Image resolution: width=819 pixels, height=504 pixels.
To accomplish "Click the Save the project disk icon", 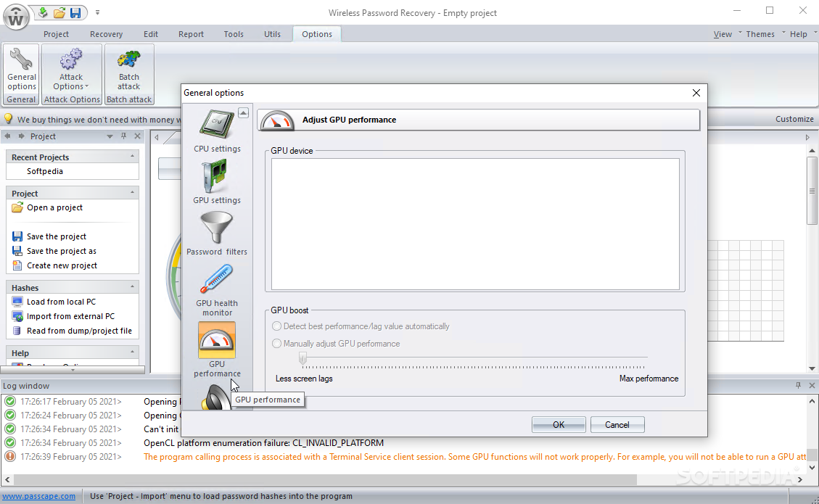I will click(x=17, y=236).
